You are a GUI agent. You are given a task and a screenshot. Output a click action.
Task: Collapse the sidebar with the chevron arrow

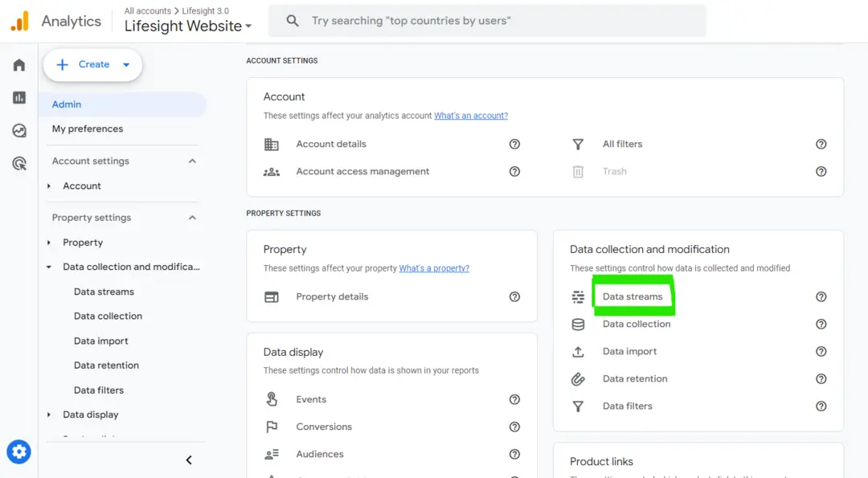(x=189, y=460)
